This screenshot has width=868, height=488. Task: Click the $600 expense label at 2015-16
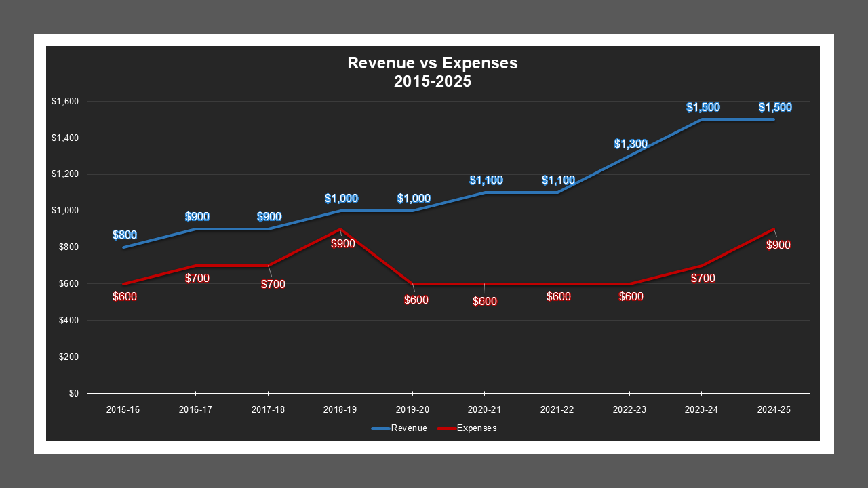(x=123, y=296)
